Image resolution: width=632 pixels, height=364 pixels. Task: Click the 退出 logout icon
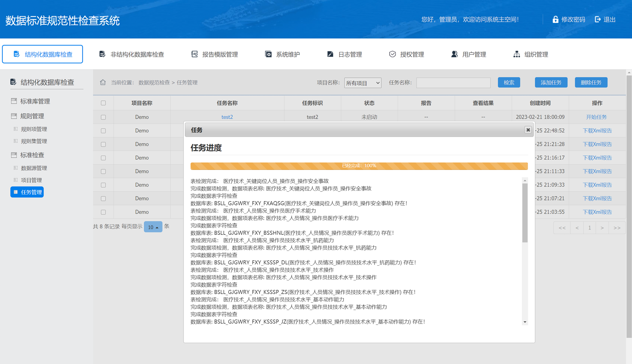(598, 19)
